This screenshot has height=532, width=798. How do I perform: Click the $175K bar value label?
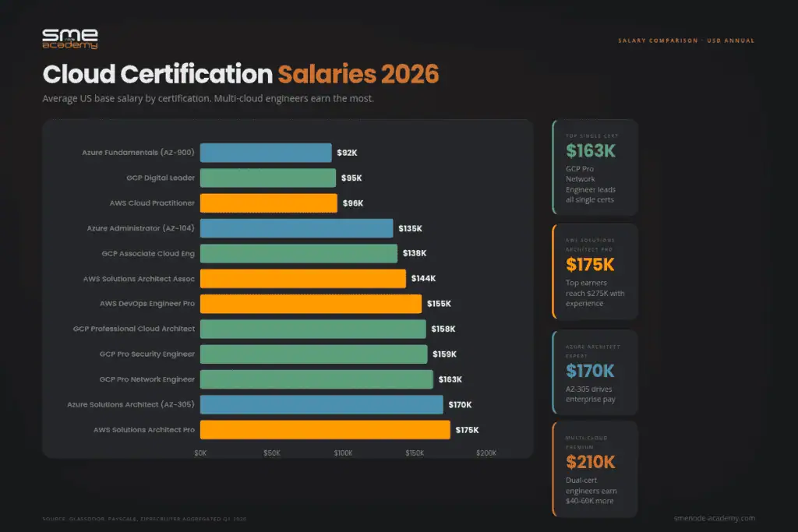[x=468, y=430]
